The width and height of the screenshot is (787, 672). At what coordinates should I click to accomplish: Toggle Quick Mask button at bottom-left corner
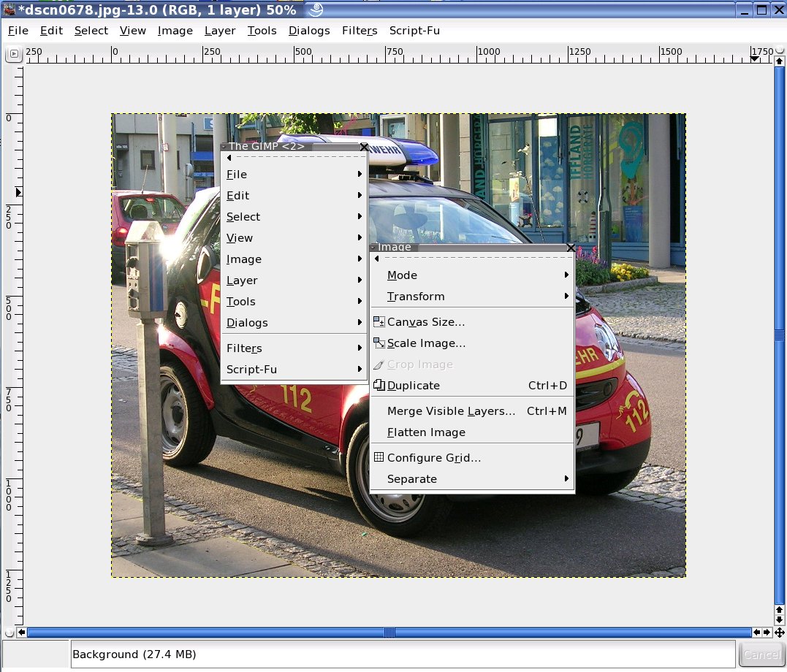pyautogui.click(x=9, y=633)
